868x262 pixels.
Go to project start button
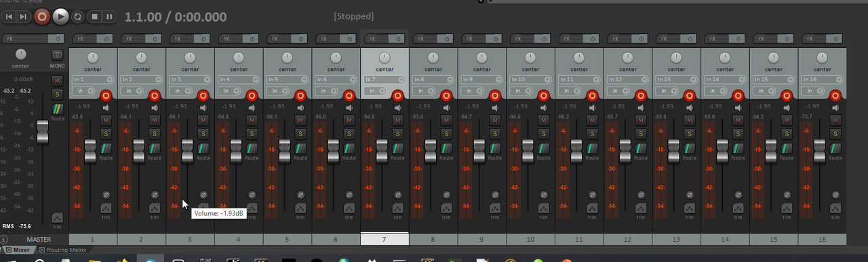9,16
